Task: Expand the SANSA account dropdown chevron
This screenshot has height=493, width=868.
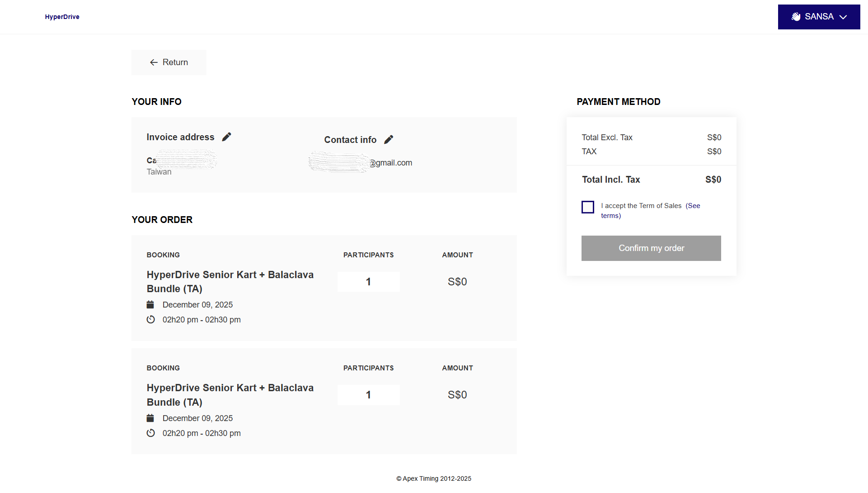Action: click(843, 17)
